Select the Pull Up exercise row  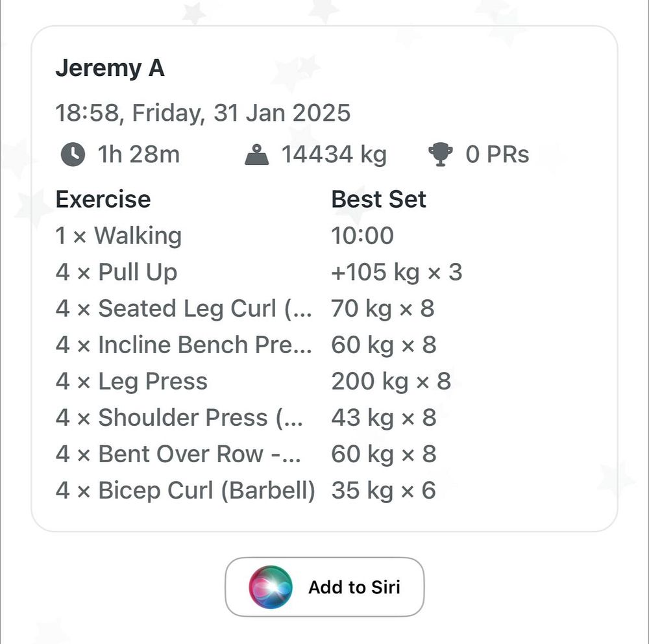pyautogui.click(x=116, y=272)
